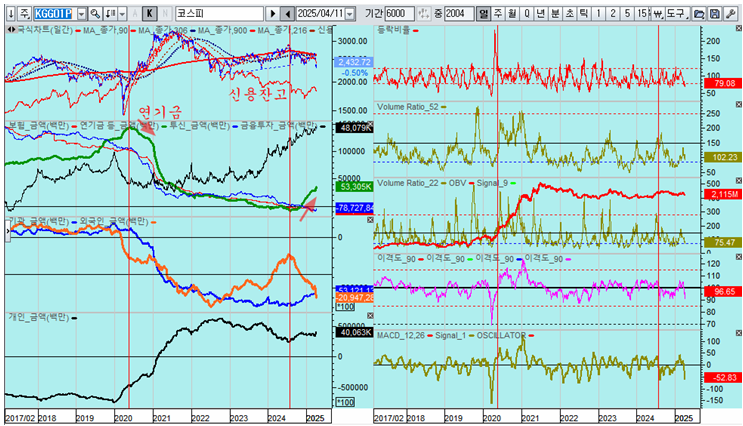
Task: Expand the side arrow on left chart edge
Action: (8, 231)
